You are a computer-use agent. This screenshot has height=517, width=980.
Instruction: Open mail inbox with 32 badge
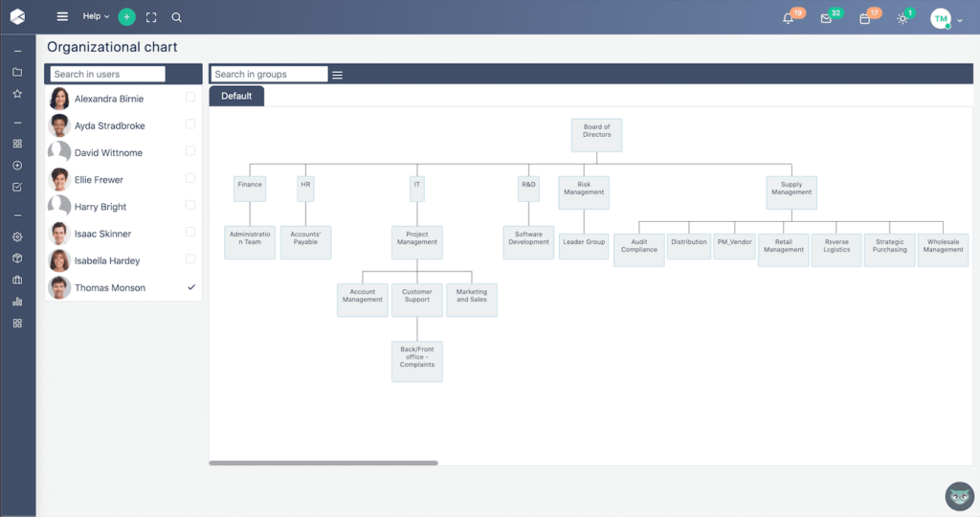(826, 19)
